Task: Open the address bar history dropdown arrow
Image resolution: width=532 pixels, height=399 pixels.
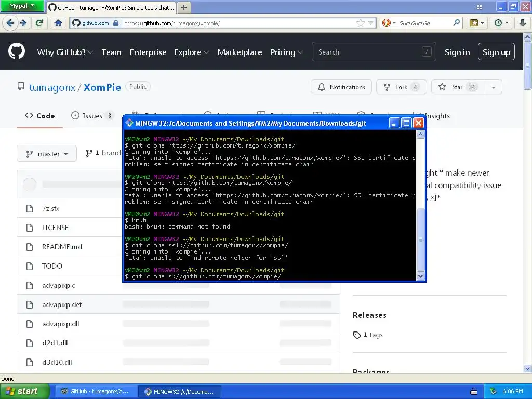Action: pos(370,23)
